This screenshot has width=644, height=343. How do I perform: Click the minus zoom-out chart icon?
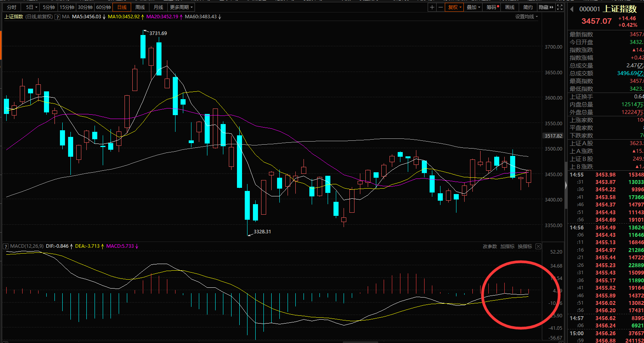440,7
